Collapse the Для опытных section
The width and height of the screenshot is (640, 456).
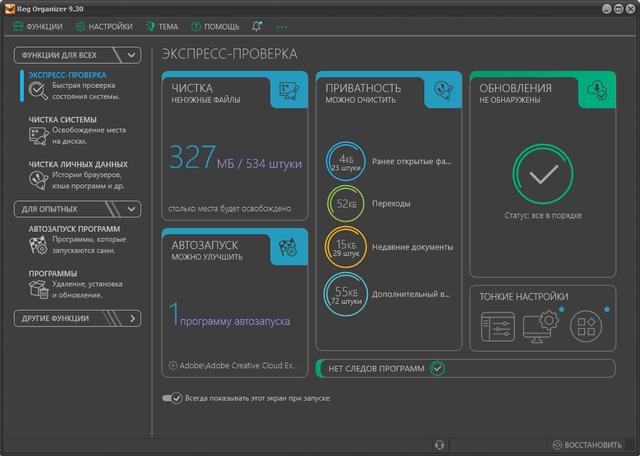pos(133,209)
